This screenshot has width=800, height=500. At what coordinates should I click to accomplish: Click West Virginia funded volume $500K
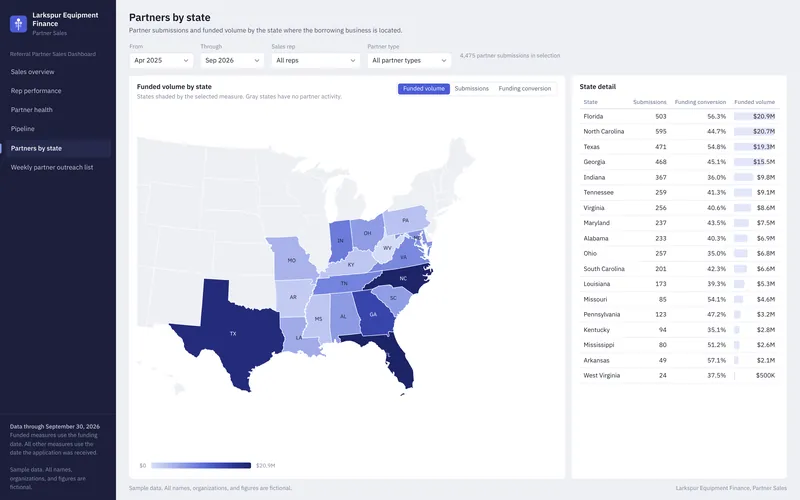765,376
